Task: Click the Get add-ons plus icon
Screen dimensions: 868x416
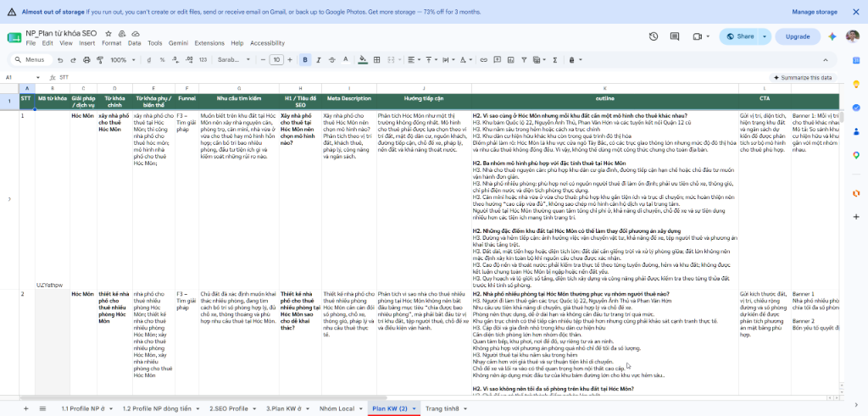Action: click(x=856, y=216)
